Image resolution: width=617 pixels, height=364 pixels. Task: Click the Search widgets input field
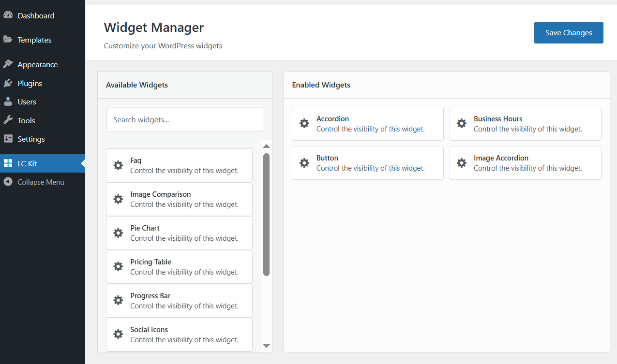185,119
